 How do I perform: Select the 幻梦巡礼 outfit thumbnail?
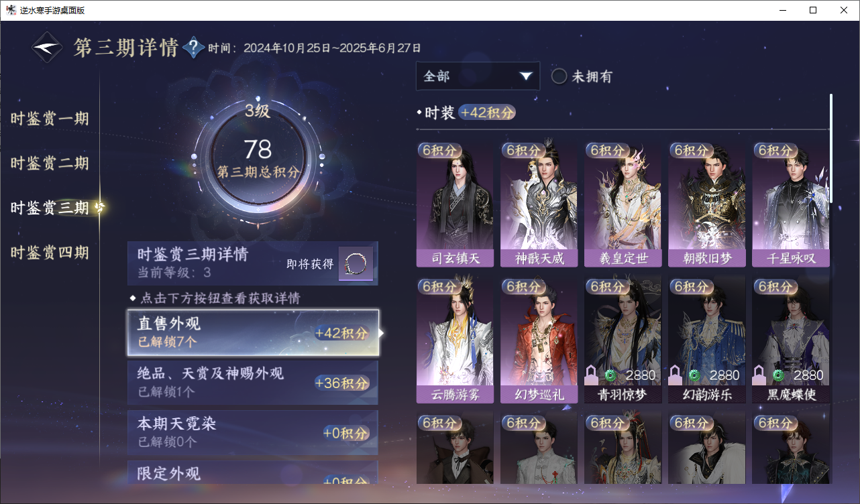click(539, 340)
